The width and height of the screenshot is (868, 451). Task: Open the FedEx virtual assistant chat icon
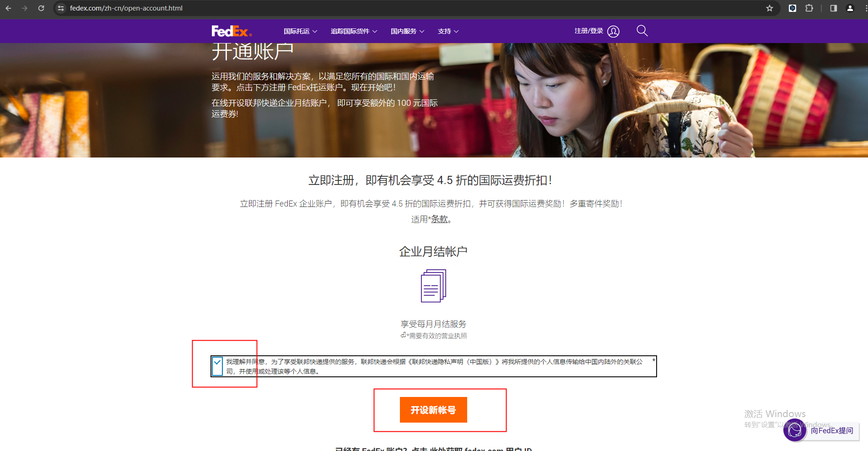pos(795,430)
